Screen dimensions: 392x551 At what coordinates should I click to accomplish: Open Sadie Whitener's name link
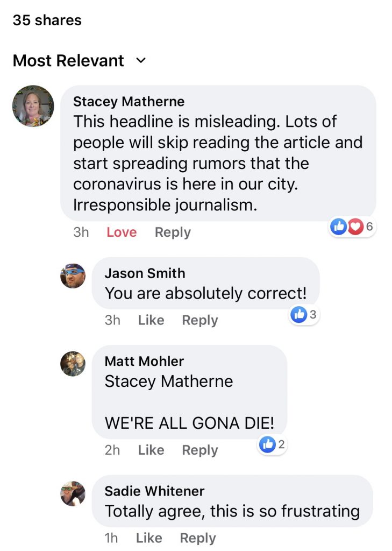154,491
